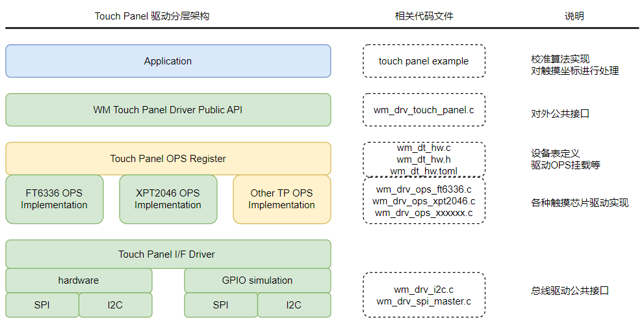Click the wm_dt_hw.c file name
644x326 pixels.
coord(424,148)
